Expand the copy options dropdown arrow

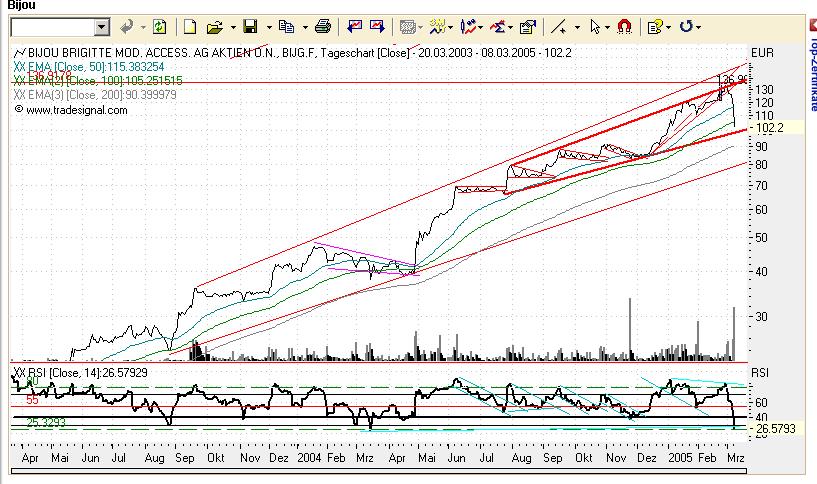(x=305, y=27)
